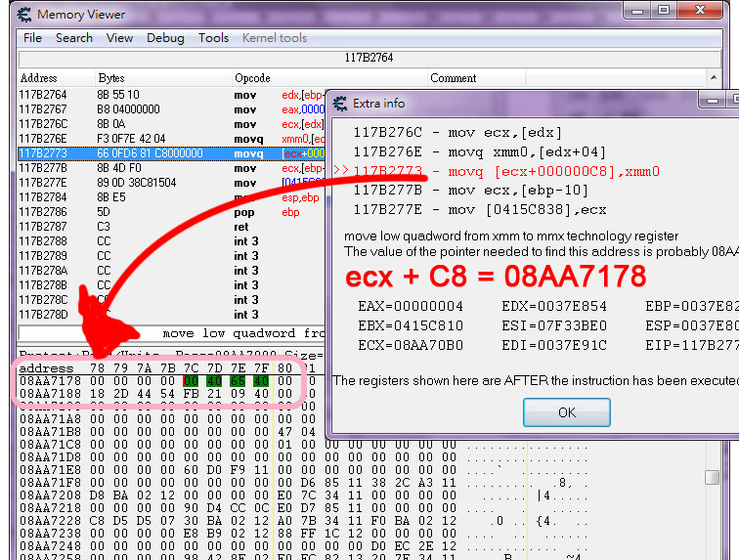Open the Search menu
739x560 pixels.
click(74, 38)
